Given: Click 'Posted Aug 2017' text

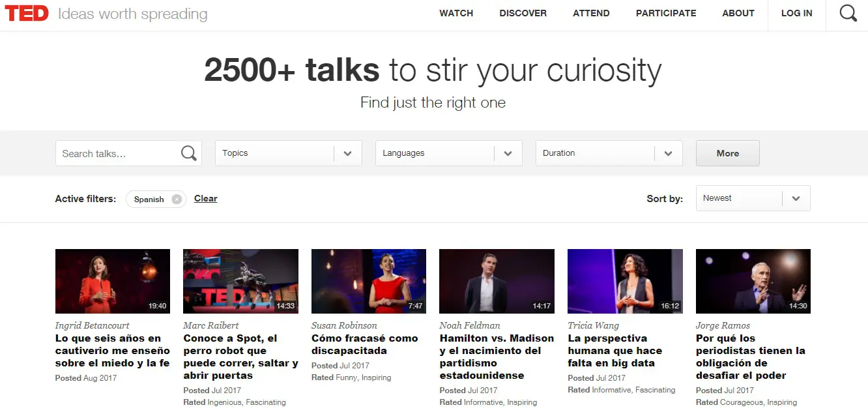Looking at the screenshot, I should coord(86,378).
